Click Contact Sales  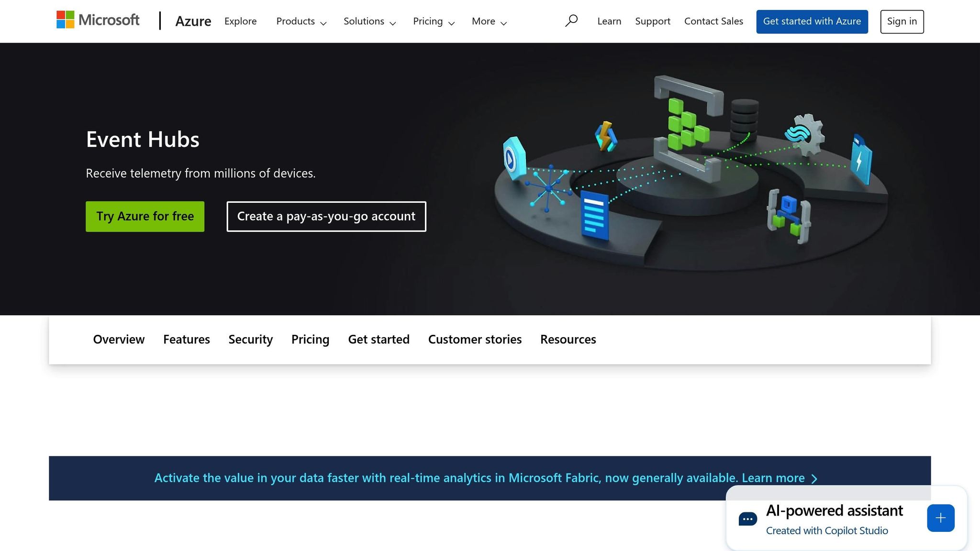pos(713,22)
